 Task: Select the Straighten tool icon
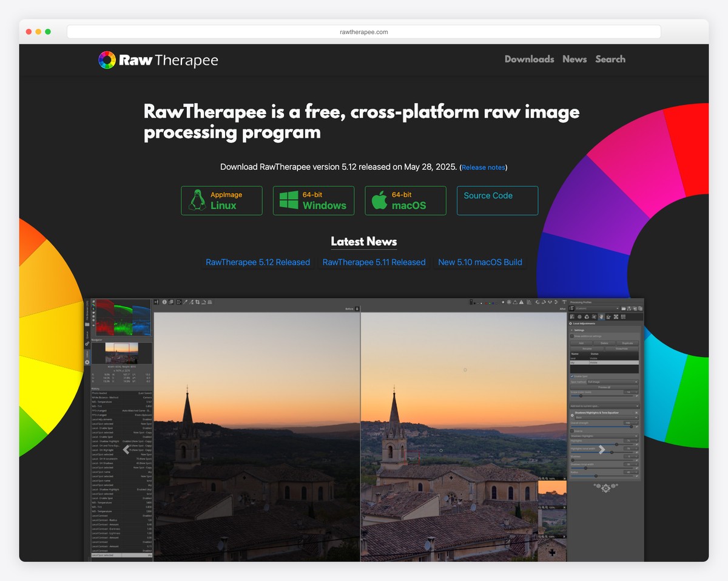point(185,302)
